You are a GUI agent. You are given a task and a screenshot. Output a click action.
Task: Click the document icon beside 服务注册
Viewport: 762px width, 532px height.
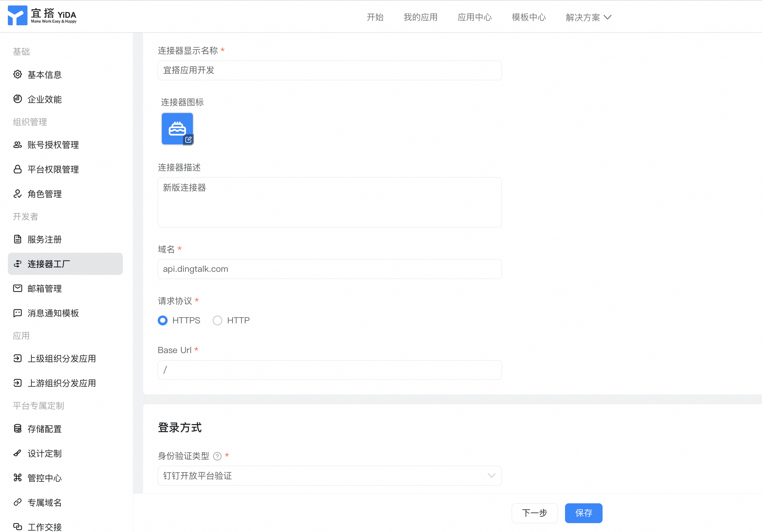pyautogui.click(x=17, y=239)
